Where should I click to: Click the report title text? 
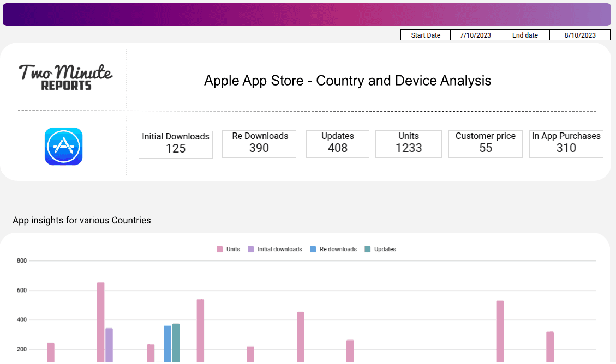point(348,81)
